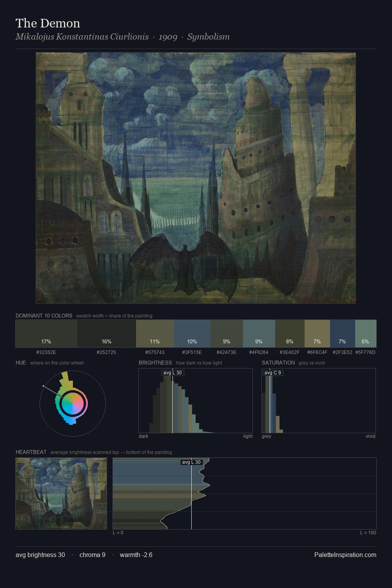Click the 'SATURATION' section heading
The image size is (392, 588).
click(278, 363)
